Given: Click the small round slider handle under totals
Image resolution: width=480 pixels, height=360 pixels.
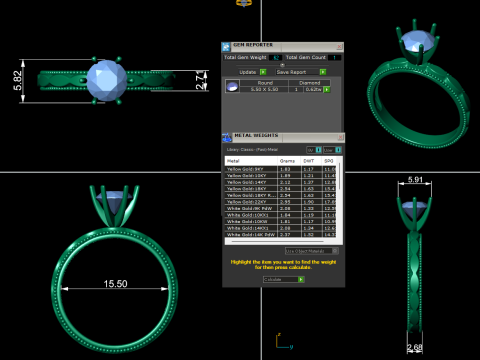Looking at the screenshot, I should click(282, 65).
